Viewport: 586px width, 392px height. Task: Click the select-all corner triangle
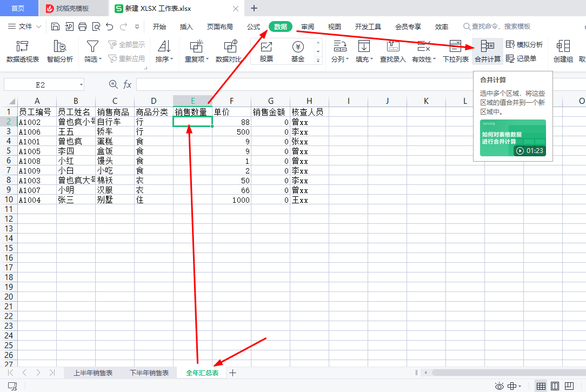coord(11,101)
